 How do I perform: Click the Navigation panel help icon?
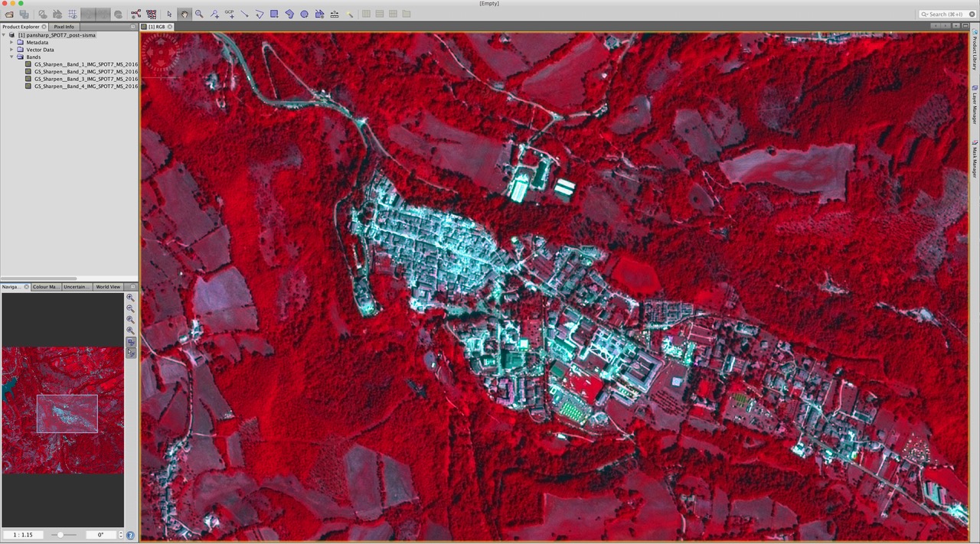click(x=130, y=536)
